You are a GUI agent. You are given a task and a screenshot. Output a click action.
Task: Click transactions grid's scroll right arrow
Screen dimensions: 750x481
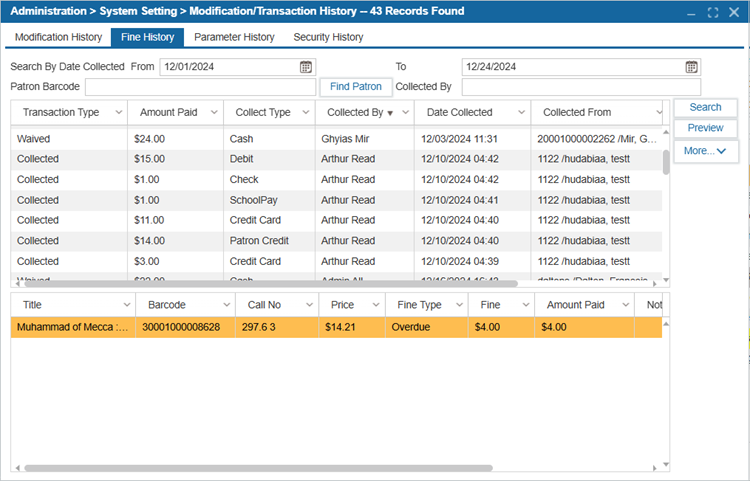click(655, 284)
